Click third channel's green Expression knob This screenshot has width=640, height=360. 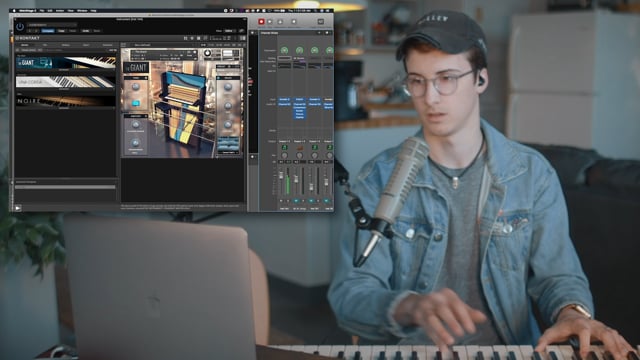point(314,50)
